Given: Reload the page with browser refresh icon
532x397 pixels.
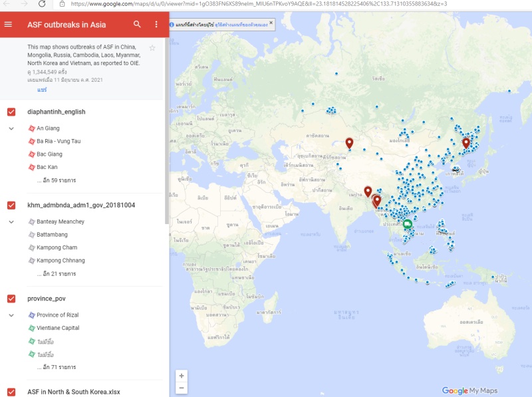Looking at the screenshot, I should click(42, 4).
